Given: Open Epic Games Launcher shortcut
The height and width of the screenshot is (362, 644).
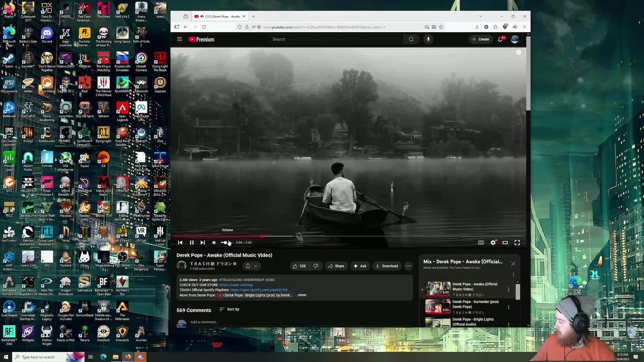Looking at the screenshot, I should click(x=9, y=137).
